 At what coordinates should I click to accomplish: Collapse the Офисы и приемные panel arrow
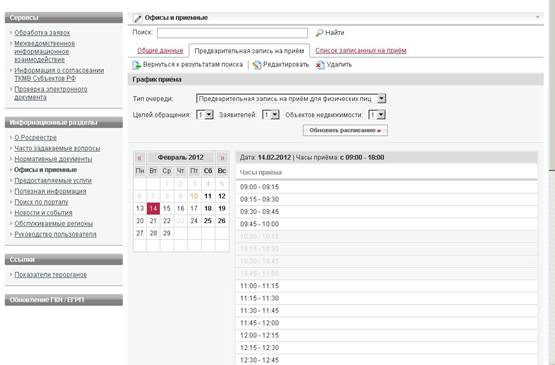pos(538,17)
